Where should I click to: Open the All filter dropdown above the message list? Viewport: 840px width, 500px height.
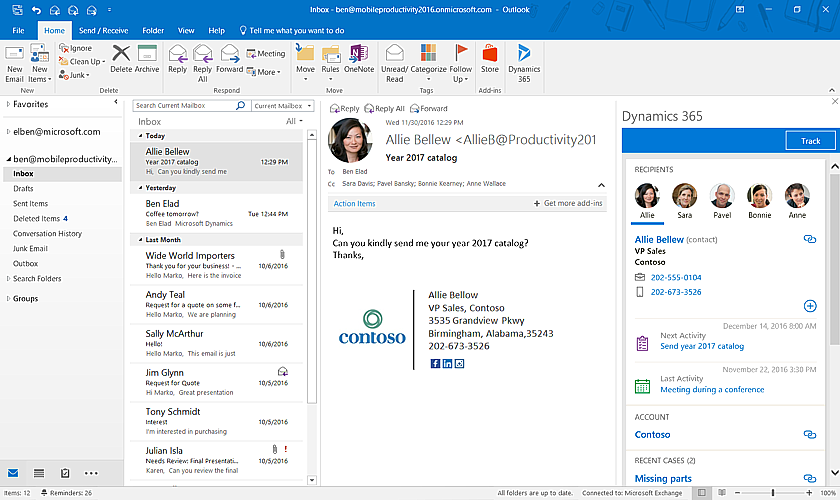tap(294, 121)
